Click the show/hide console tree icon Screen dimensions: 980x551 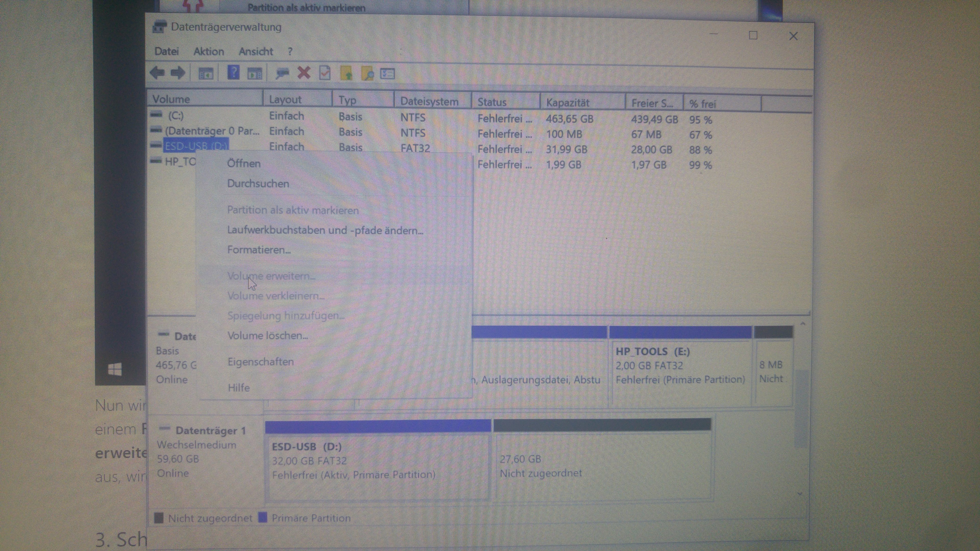tap(206, 73)
